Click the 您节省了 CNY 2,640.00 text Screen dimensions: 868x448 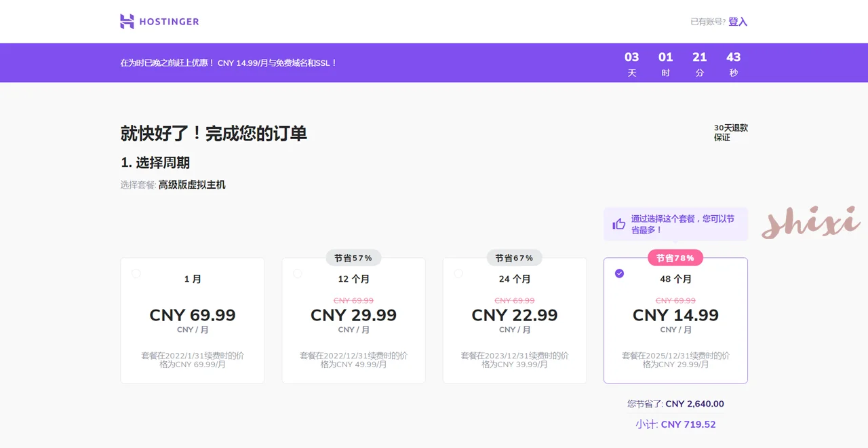tap(675, 404)
